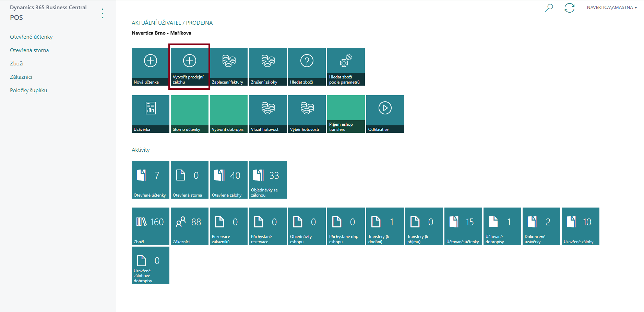Viewport: 644px width, 312px height.
Task: Open the Uzávěrka report tile
Action: [150, 114]
